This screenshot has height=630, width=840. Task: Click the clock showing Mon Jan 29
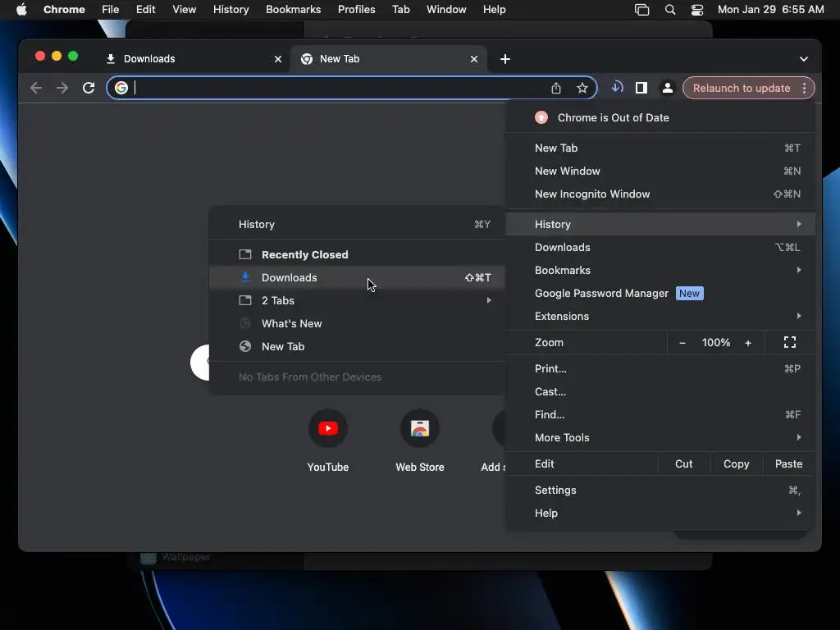770,10
